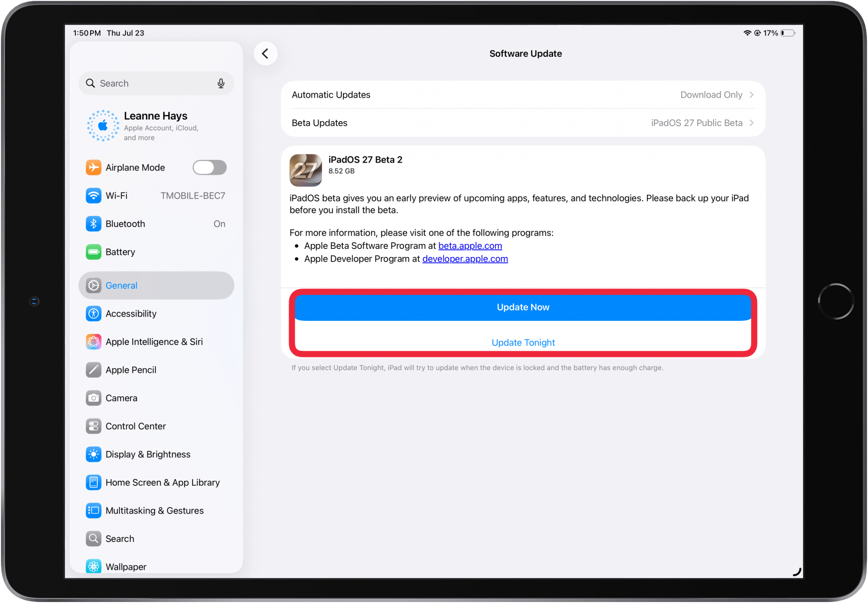
Task: Tap the Apple Account avatar icon
Action: [x=103, y=126]
